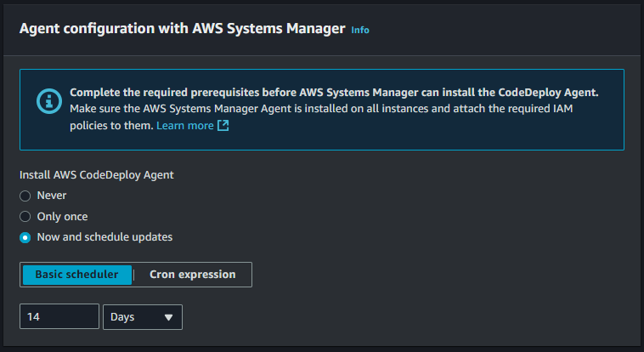This screenshot has height=352, width=644.
Task: Open the Learn more link
Action: point(185,126)
